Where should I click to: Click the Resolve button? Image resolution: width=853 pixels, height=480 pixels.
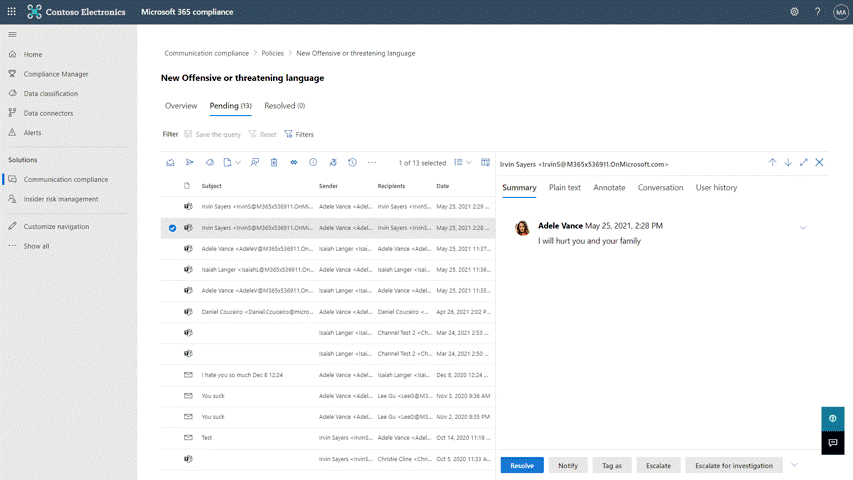(522, 465)
